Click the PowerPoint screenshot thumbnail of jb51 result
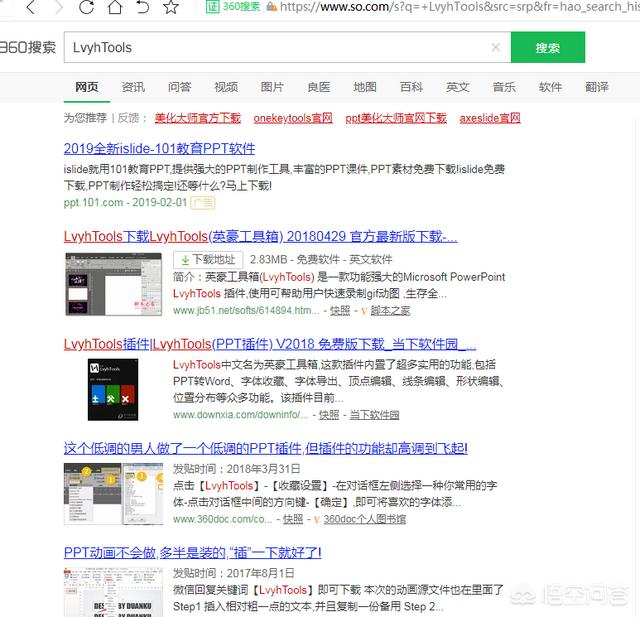 [x=113, y=284]
